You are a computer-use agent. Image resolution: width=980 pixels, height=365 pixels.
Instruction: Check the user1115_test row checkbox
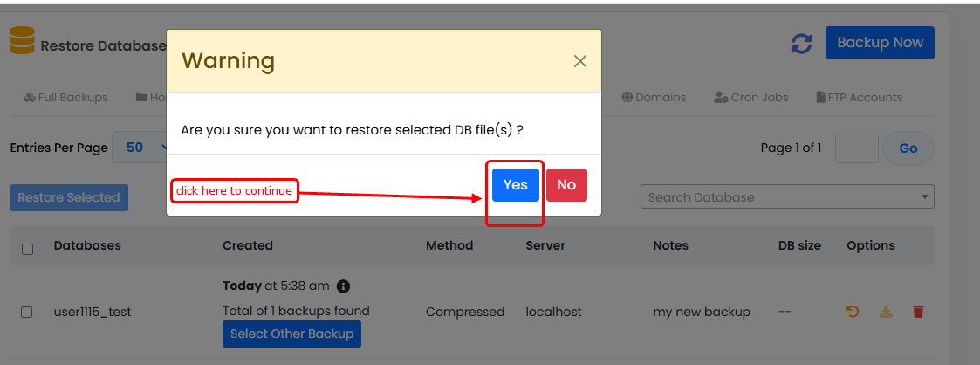27,312
